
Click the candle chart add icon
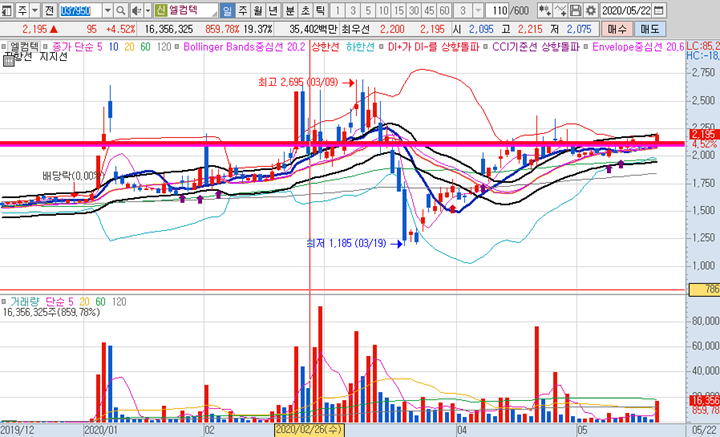[545, 10]
